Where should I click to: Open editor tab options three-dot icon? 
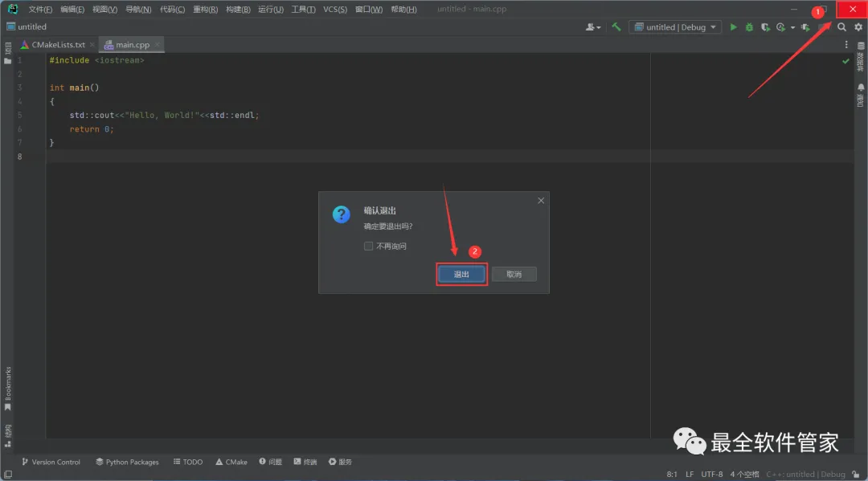tap(846, 45)
